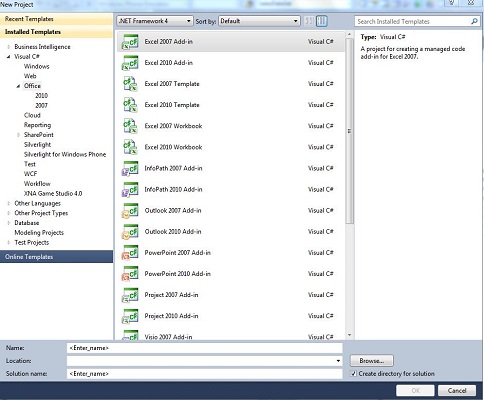Open the .NET Framework 4 dropdown

click(x=155, y=21)
